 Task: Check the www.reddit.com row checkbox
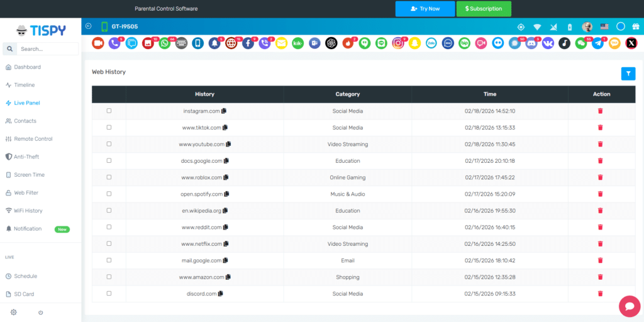(109, 227)
